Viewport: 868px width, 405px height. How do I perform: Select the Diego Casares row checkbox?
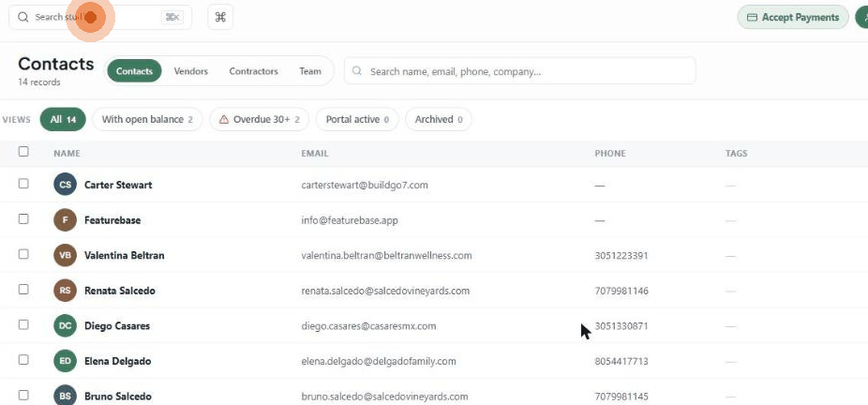point(23,324)
